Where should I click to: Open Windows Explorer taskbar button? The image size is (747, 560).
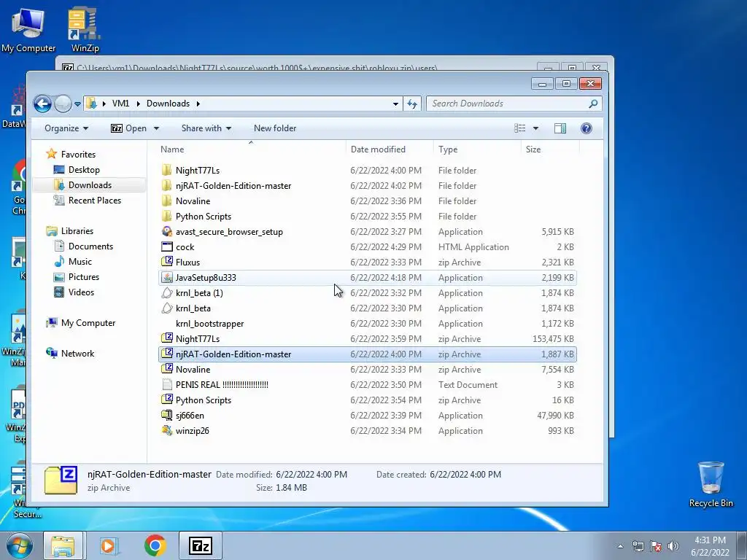click(63, 545)
